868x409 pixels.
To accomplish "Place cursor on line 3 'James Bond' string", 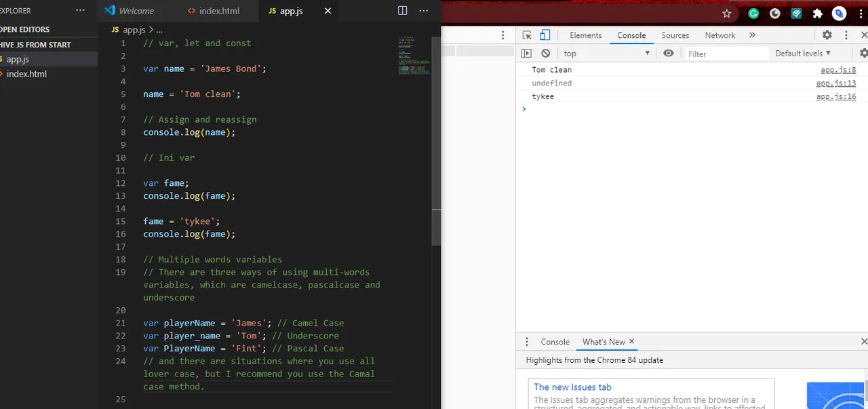I will [231, 69].
